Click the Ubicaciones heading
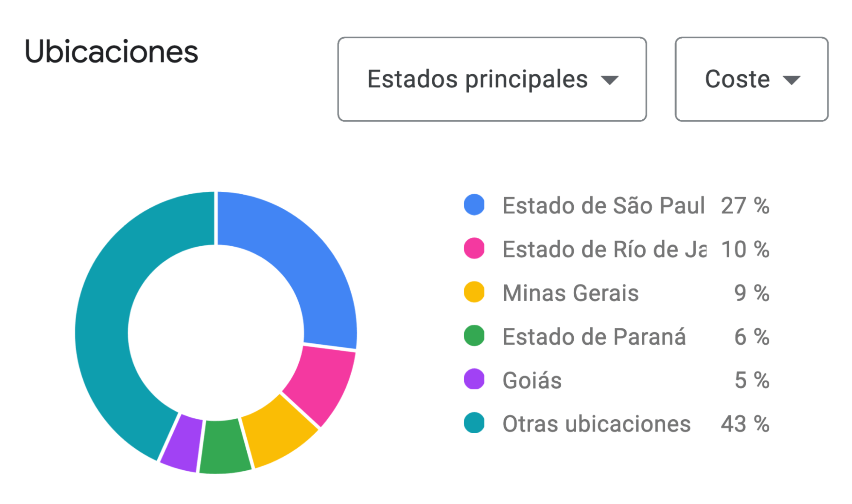852x504 pixels. pos(112,51)
